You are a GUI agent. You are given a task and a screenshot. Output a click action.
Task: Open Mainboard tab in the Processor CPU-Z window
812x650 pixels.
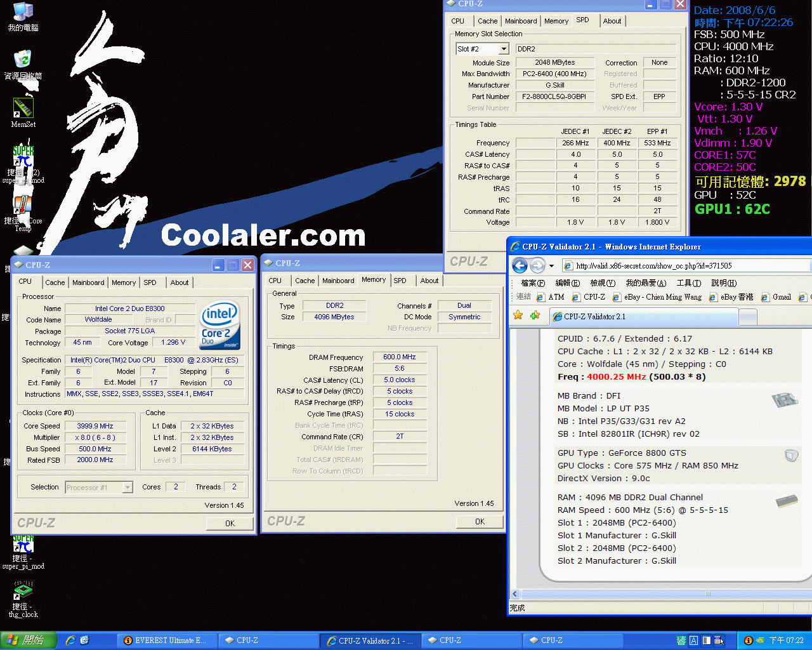pos(88,282)
